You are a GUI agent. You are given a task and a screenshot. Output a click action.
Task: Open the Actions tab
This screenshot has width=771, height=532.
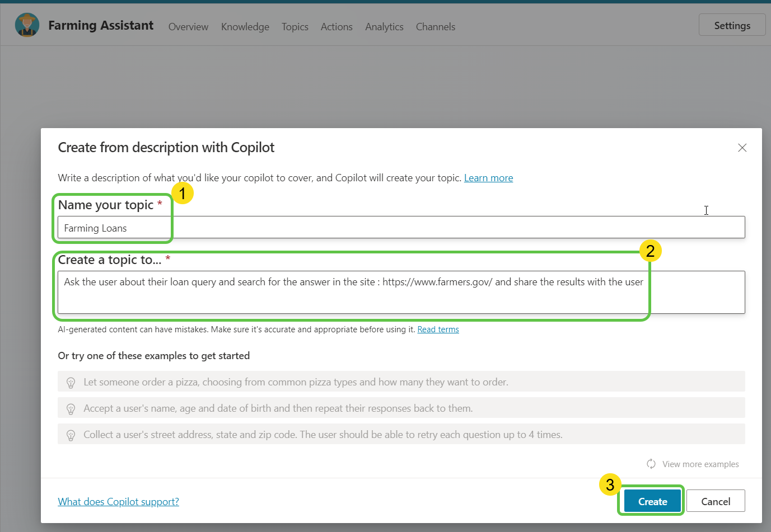tap(337, 27)
